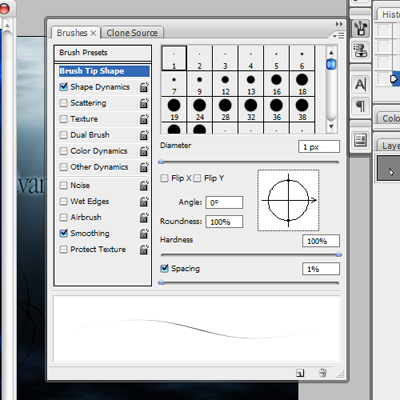Enable the Airbrush checkbox
Viewport: 400px width, 400px height.
[63, 217]
